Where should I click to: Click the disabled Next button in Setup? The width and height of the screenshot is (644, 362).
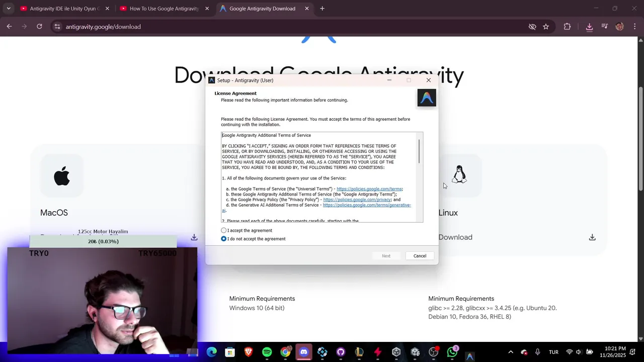(386, 256)
